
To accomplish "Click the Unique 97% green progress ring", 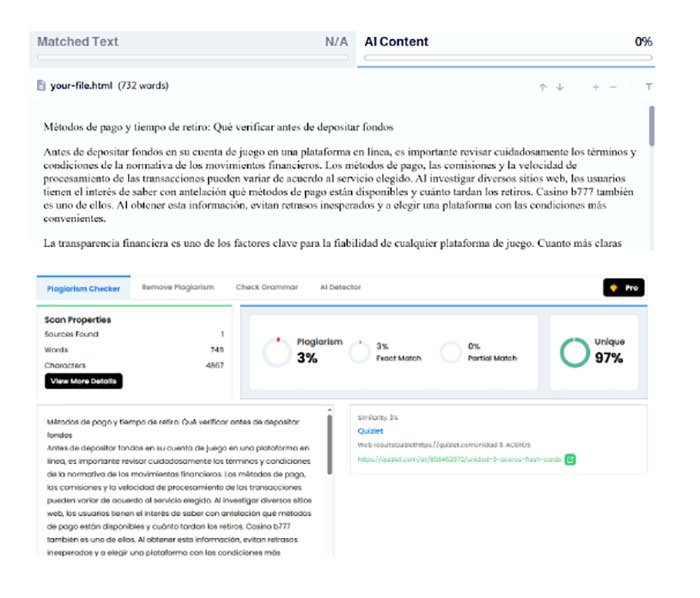I will coord(574,352).
